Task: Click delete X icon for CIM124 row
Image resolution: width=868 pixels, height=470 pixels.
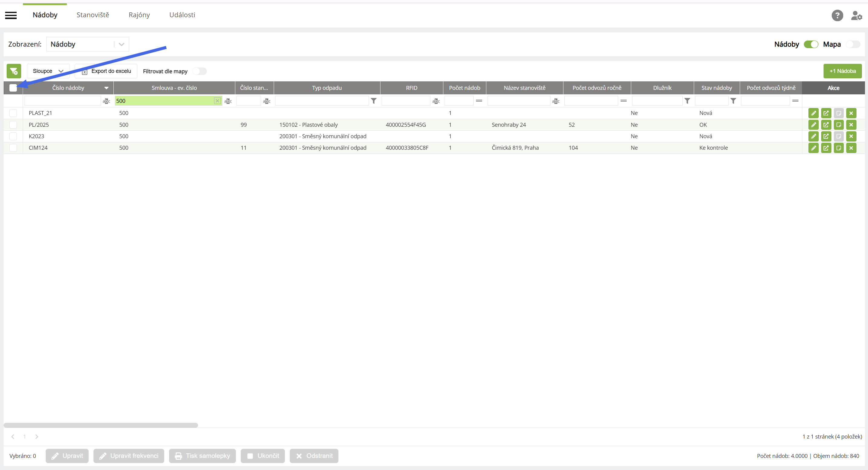Action: [851, 148]
